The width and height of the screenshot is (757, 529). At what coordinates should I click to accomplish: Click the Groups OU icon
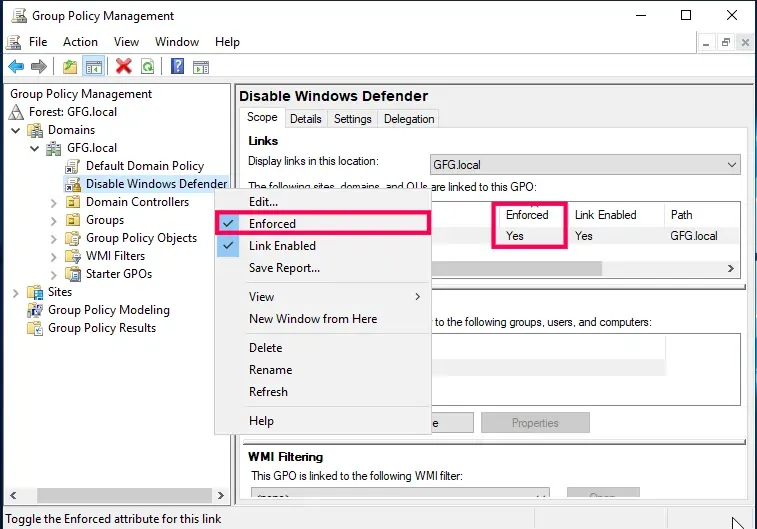pyautogui.click(x=73, y=220)
